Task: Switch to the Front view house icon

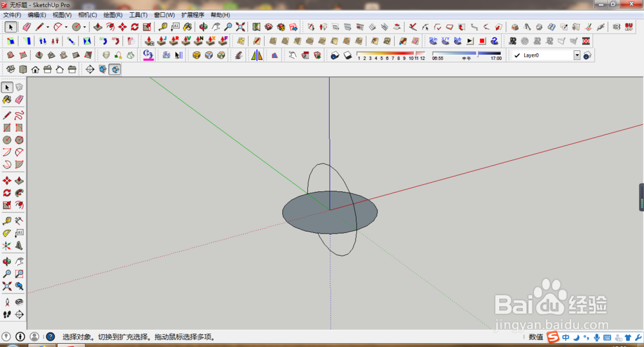Action: pos(35,70)
